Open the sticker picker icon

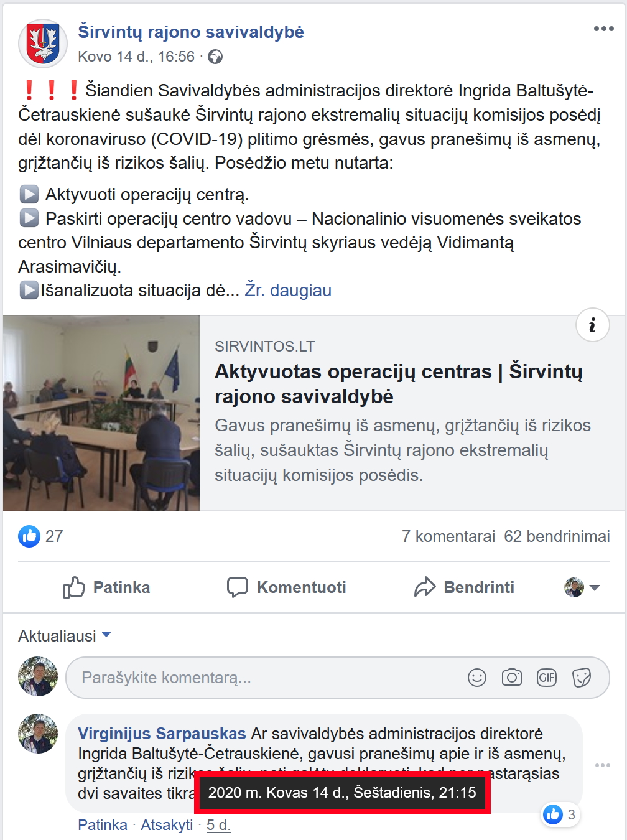coord(582,678)
